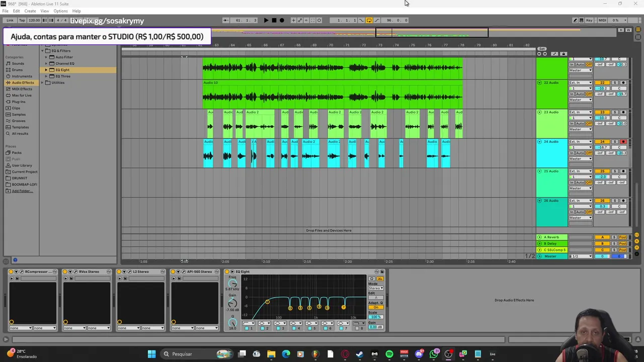644x362 pixels.
Task: Fold track 22 Audio with its arrow
Action: pos(539,82)
